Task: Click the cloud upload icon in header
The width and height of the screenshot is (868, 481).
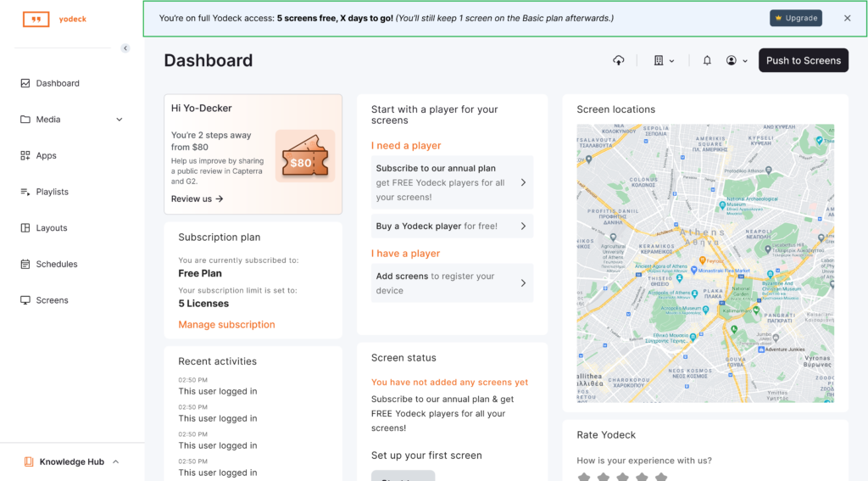Action: coord(619,60)
